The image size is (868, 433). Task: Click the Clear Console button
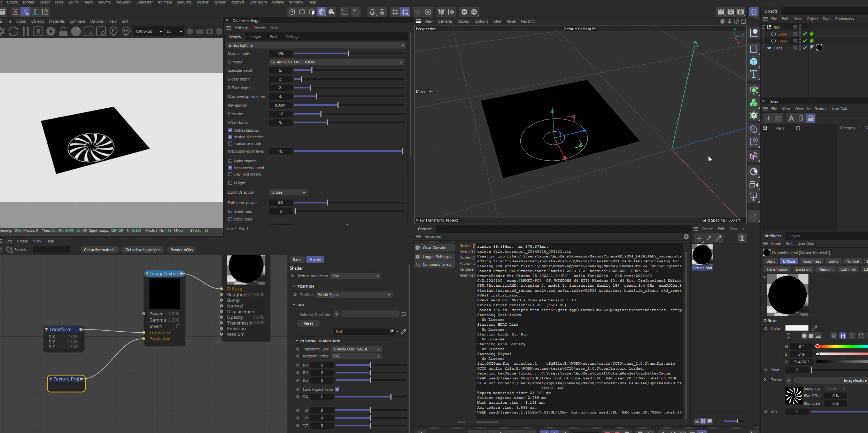pyautogui.click(x=434, y=248)
